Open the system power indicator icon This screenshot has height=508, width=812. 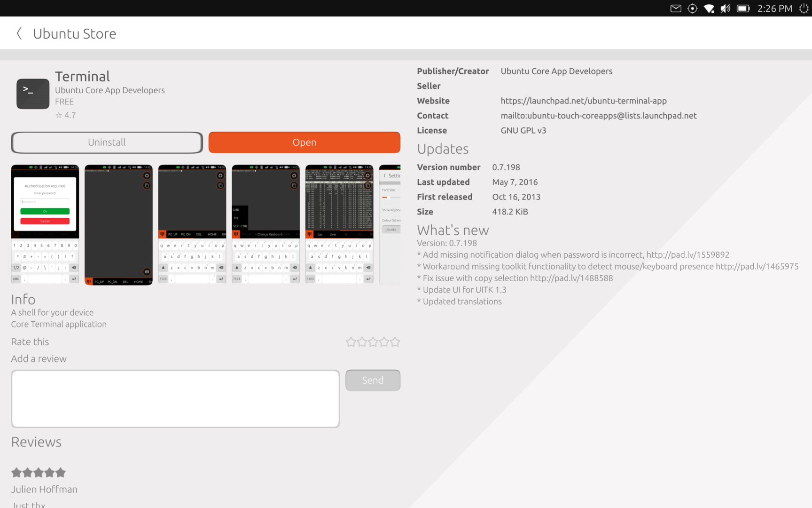804,8
